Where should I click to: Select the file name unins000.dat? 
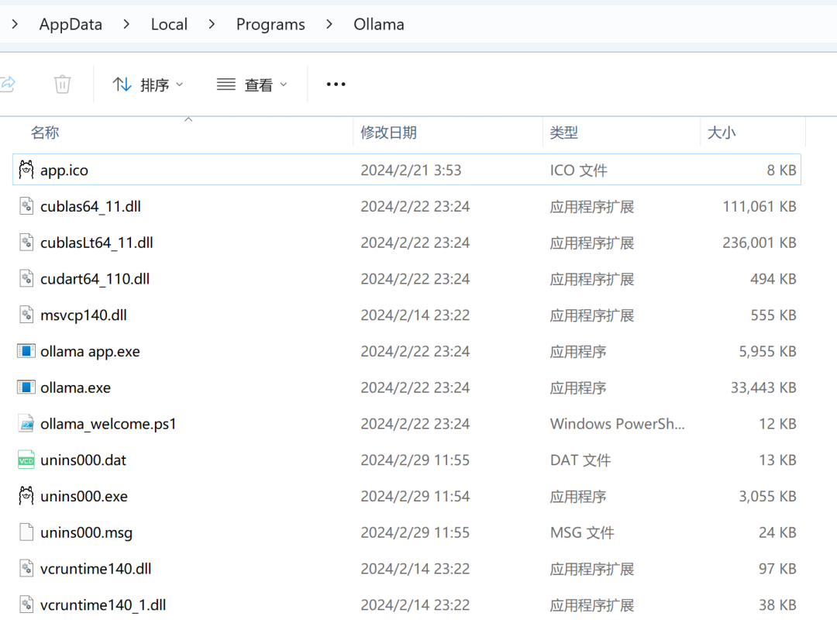(x=83, y=460)
